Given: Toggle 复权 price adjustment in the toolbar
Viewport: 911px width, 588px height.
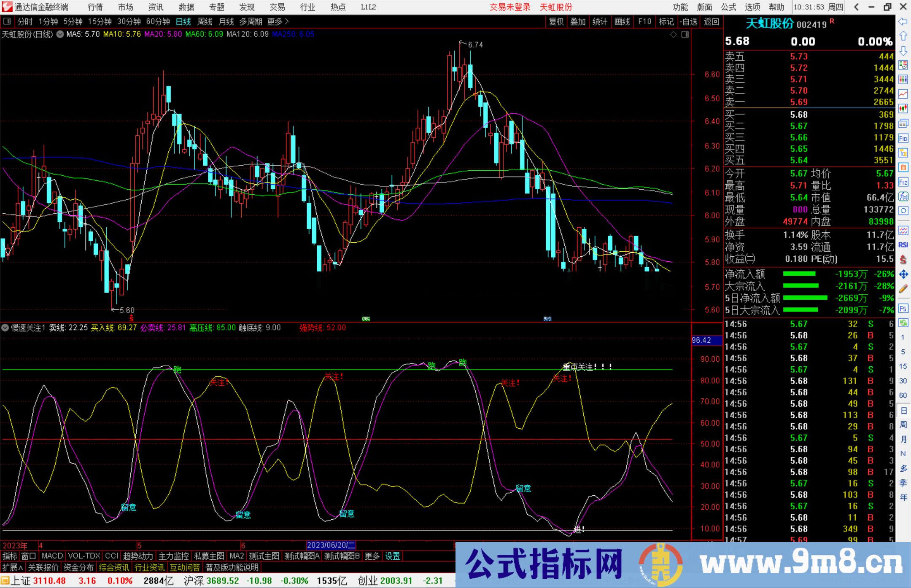Looking at the screenshot, I should click(556, 21).
